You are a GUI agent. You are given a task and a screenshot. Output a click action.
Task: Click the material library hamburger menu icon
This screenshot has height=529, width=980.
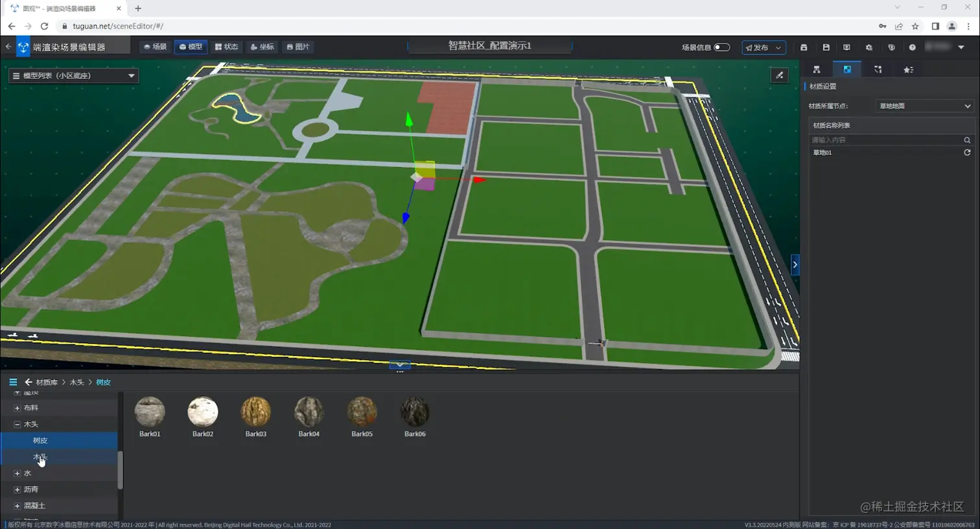(x=13, y=382)
